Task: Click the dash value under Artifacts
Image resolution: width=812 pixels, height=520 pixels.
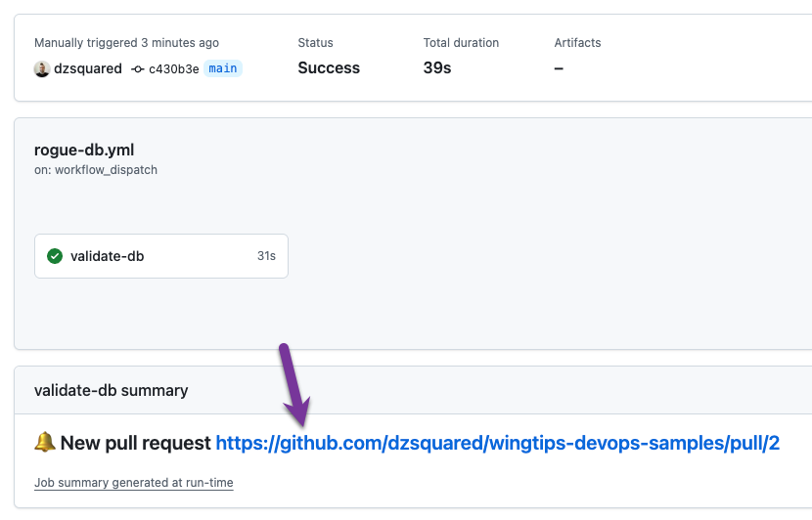Action: pyautogui.click(x=559, y=68)
